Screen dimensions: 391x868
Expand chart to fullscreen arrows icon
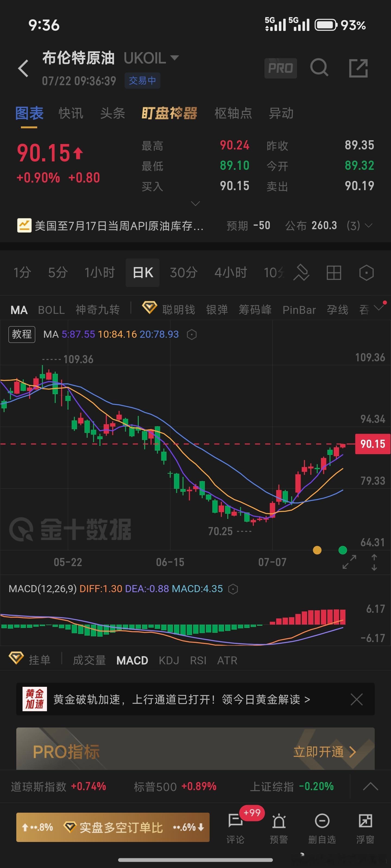coord(349,562)
